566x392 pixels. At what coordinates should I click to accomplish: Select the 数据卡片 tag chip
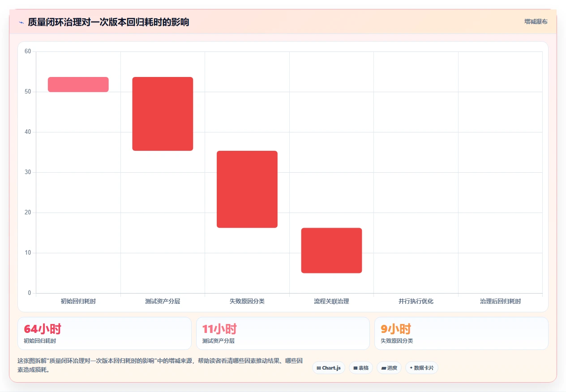click(x=422, y=368)
